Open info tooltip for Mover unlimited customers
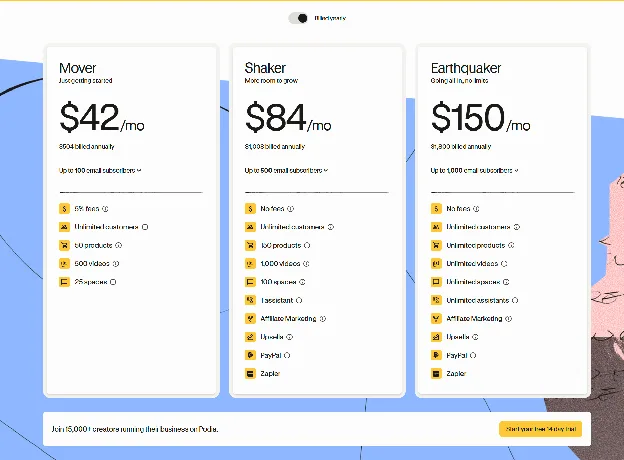Screen dimensions: 624x460 145,227
